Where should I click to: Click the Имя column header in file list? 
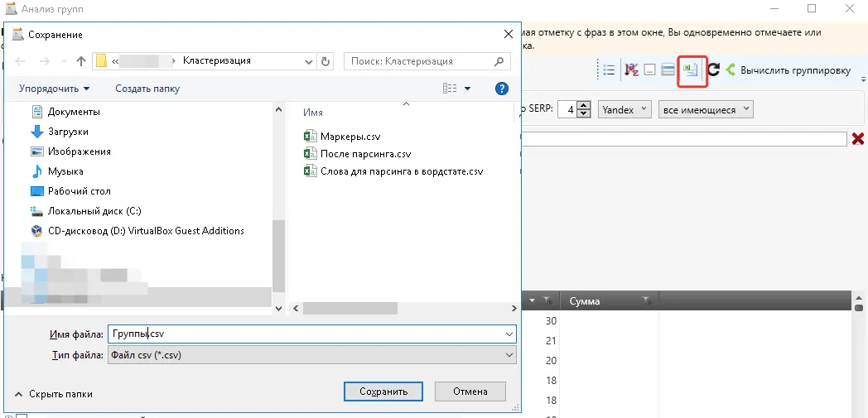coord(313,113)
